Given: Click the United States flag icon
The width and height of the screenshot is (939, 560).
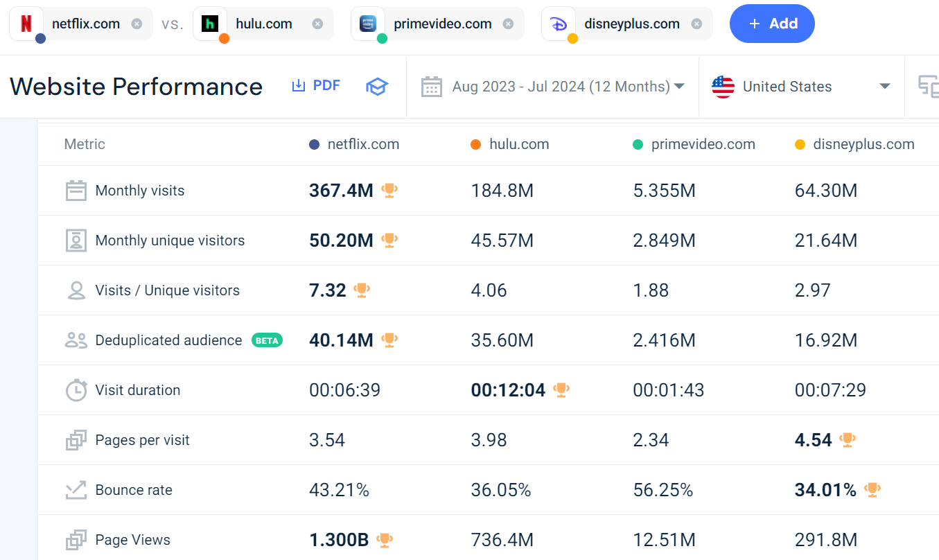Looking at the screenshot, I should [723, 87].
